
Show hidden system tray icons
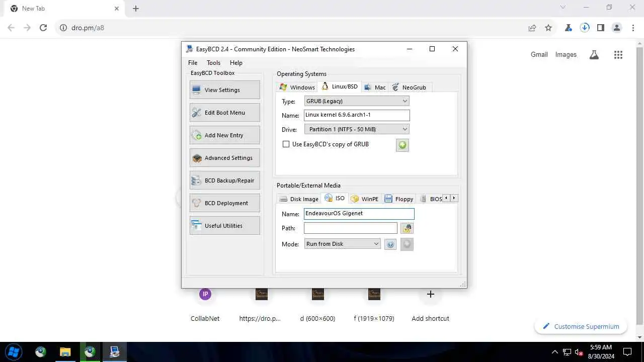555,351
